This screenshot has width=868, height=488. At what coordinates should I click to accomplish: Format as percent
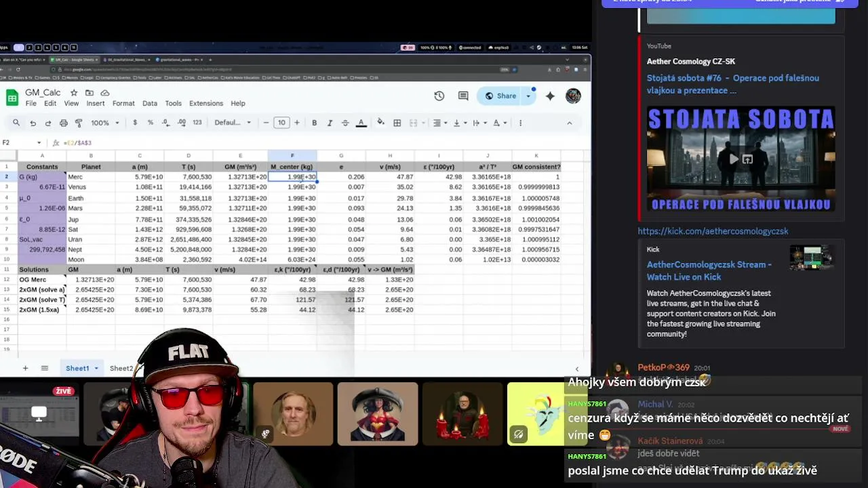click(150, 123)
